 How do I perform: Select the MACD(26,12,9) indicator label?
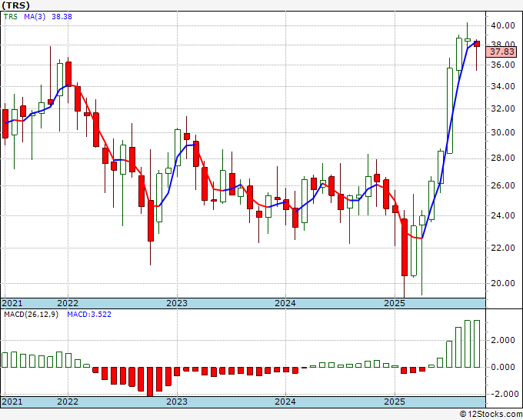tap(31, 315)
